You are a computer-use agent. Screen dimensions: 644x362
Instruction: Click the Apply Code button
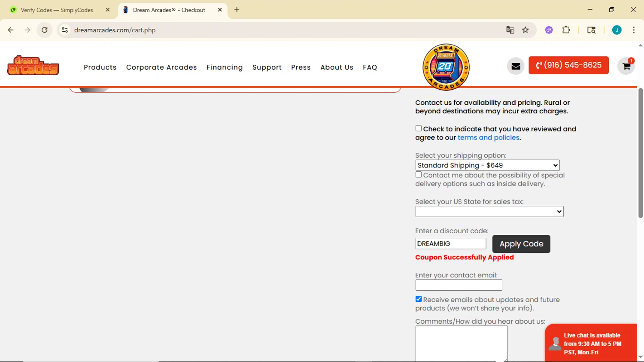click(521, 244)
